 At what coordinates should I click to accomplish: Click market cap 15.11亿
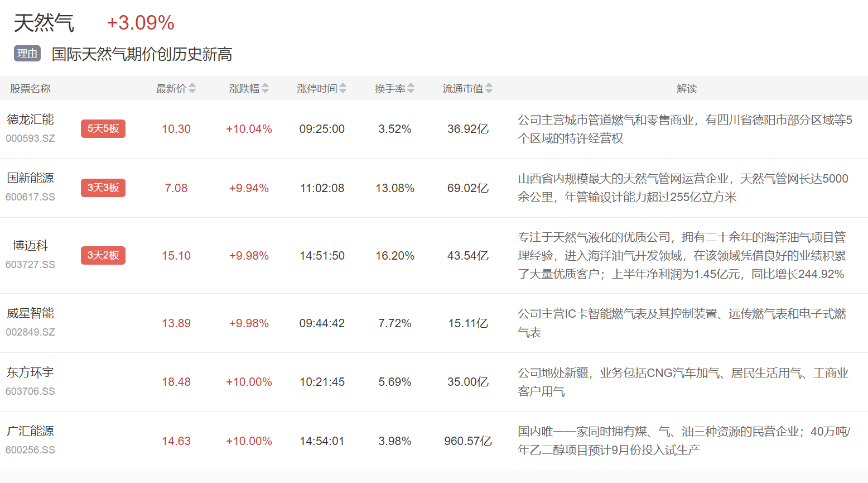point(468,323)
